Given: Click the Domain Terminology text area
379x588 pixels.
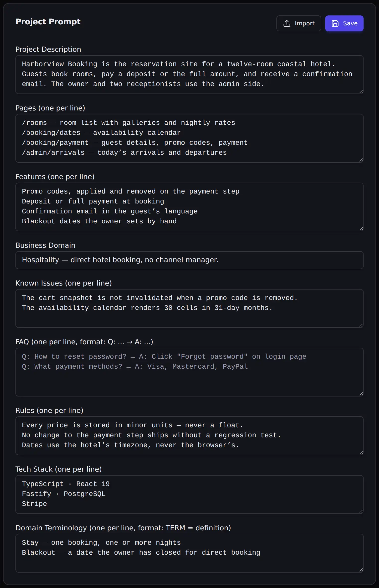Looking at the screenshot, I should tap(189, 553).
